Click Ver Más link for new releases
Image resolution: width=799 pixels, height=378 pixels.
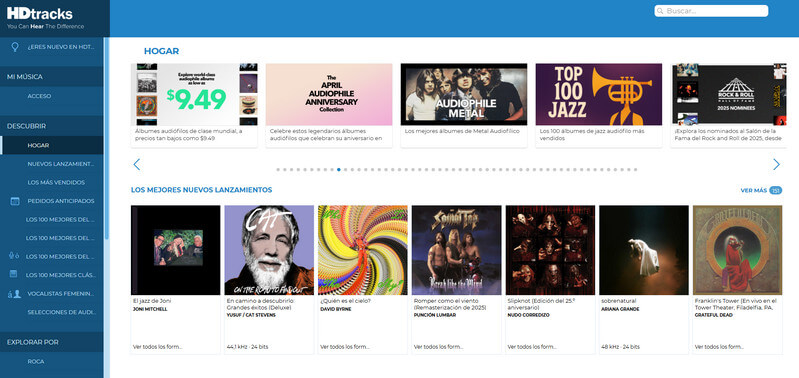tap(761, 191)
